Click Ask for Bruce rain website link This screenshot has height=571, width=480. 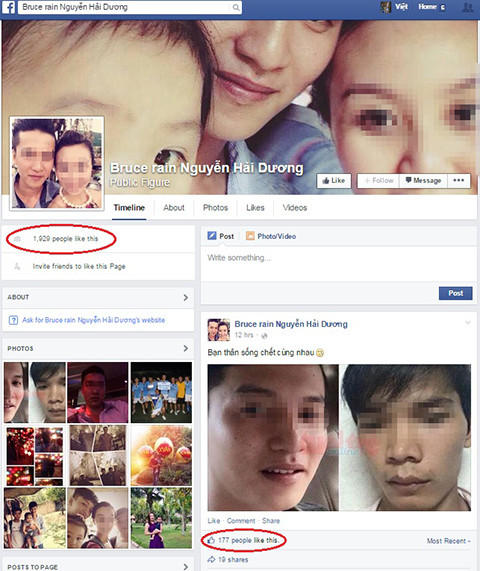[94, 320]
